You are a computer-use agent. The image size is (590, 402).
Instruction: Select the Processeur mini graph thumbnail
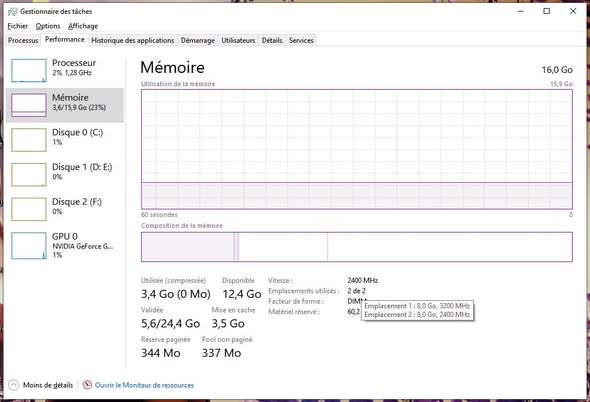tap(29, 70)
